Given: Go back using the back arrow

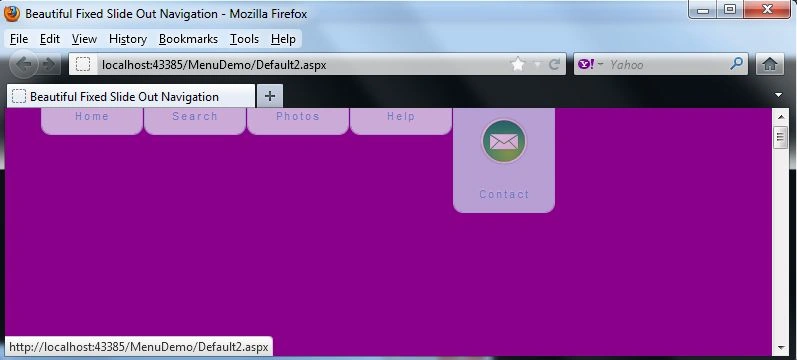Looking at the screenshot, I should point(23,65).
